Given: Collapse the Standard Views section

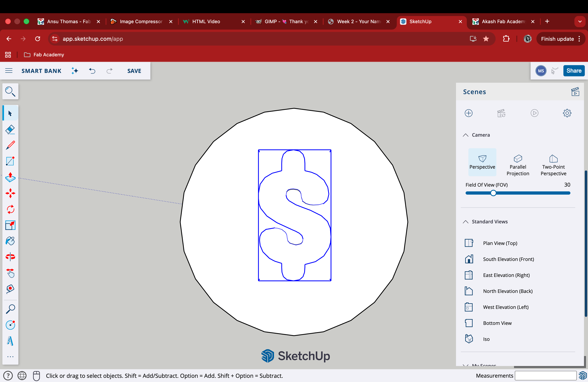Looking at the screenshot, I should click(x=465, y=222).
